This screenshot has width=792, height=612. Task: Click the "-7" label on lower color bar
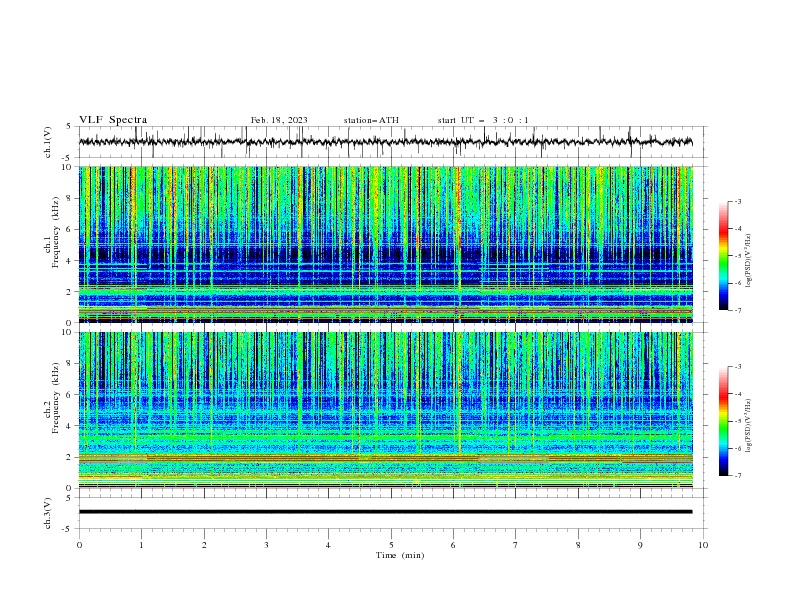click(738, 476)
